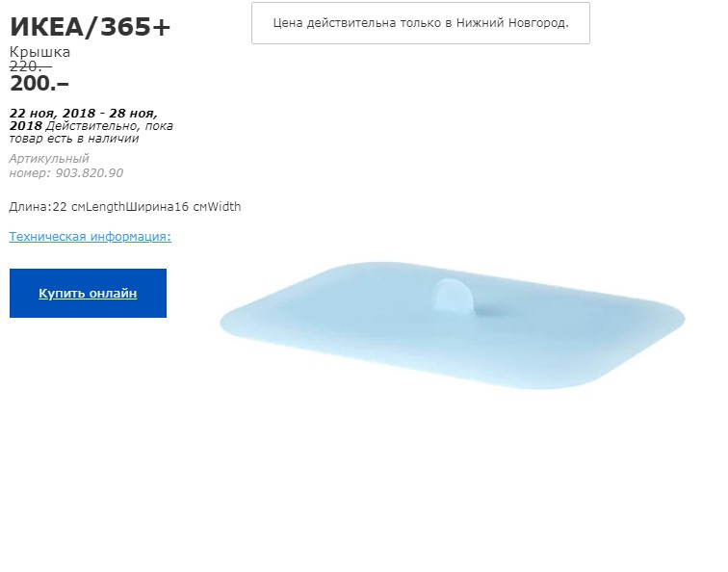Click the Нижний Новгород price notice box
This screenshot has height=572, width=728.
(x=421, y=23)
